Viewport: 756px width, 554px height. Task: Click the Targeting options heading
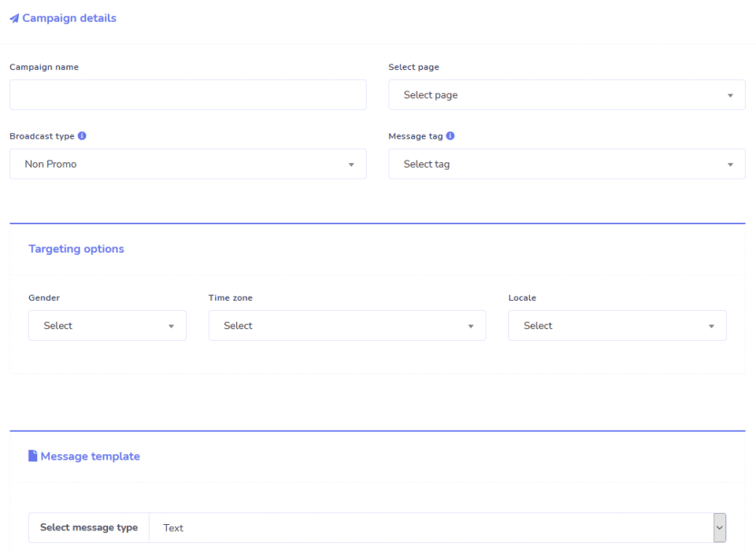[x=76, y=249]
